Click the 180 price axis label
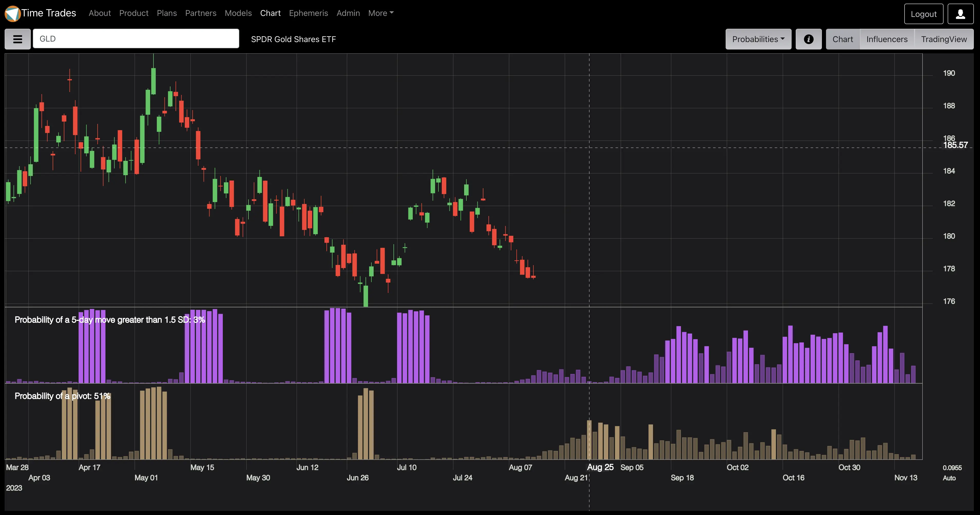The image size is (980, 515). click(949, 236)
